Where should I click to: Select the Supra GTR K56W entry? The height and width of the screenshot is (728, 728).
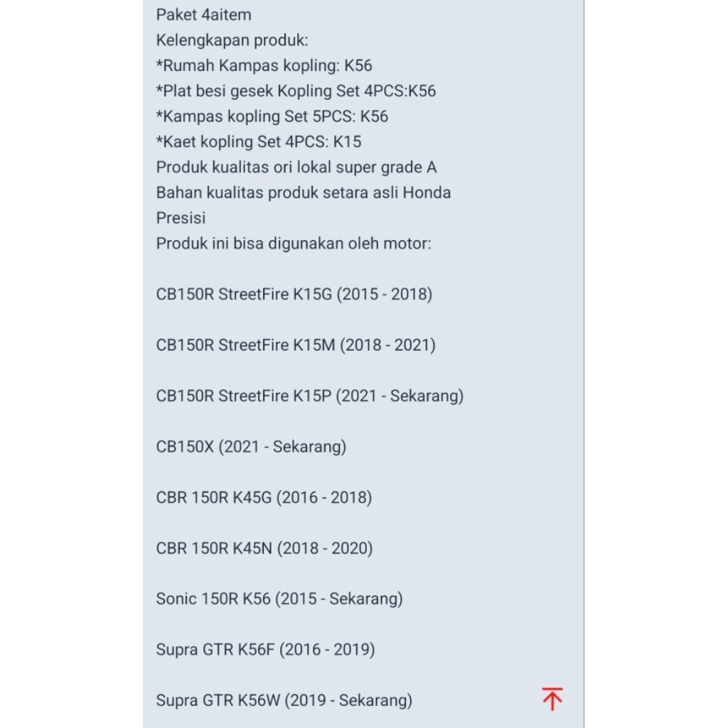pyautogui.click(x=284, y=700)
